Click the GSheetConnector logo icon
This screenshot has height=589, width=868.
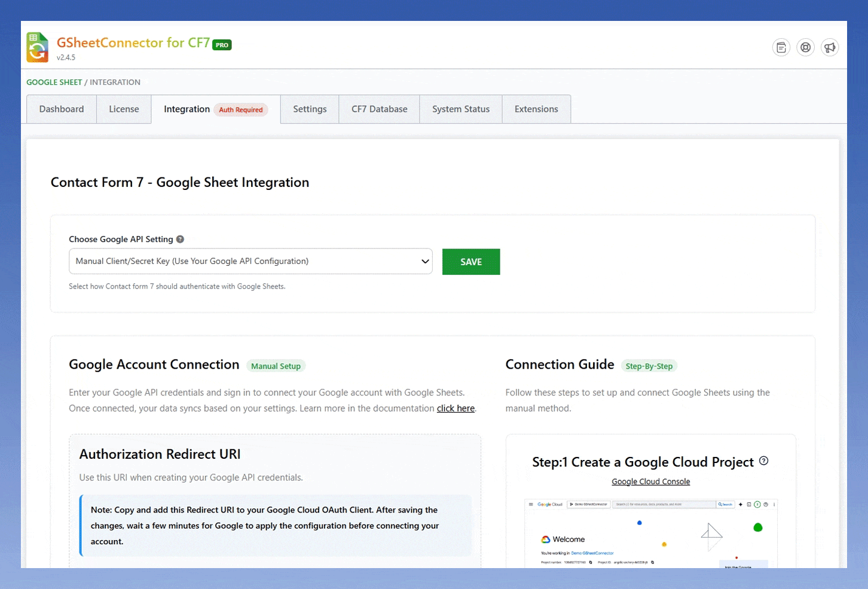click(x=38, y=47)
